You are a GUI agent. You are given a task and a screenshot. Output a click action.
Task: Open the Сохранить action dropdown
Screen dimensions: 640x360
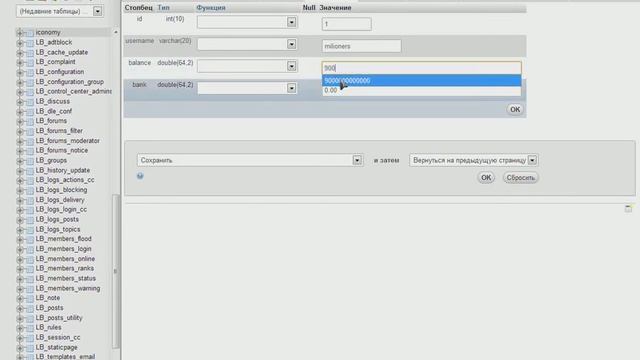coord(250,160)
